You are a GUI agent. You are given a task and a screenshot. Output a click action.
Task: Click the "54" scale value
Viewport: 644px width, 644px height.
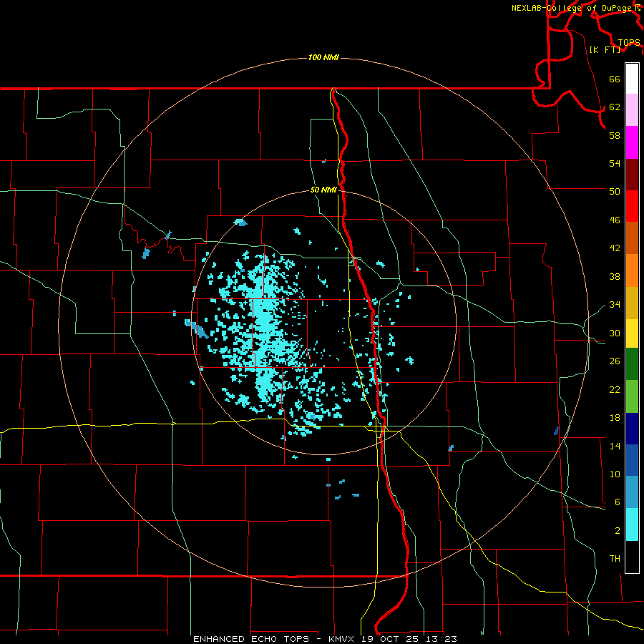[x=615, y=163]
